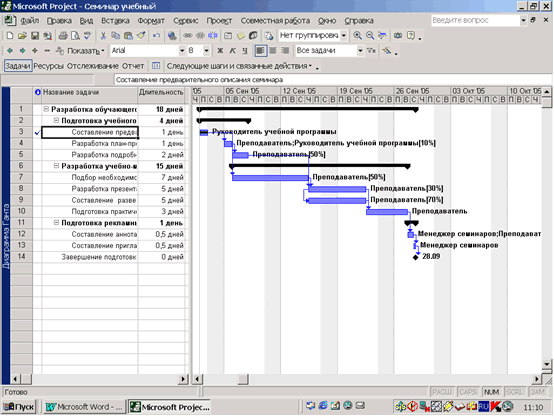Hide subtasks with minus icon

(x=47, y=51)
